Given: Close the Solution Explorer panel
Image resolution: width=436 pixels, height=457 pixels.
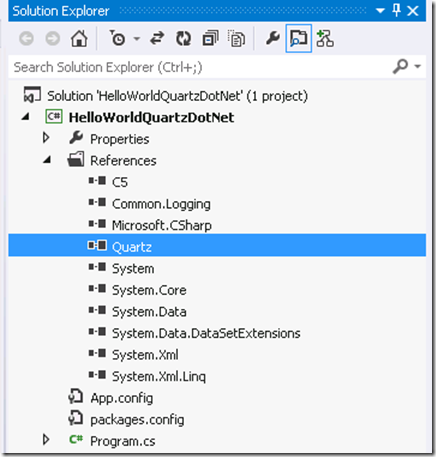Looking at the screenshot, I should (x=413, y=11).
